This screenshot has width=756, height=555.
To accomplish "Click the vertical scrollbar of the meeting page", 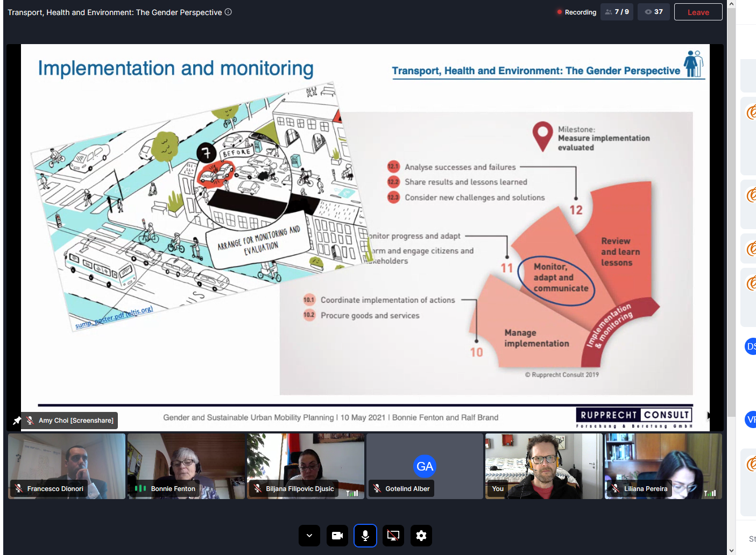I will click(x=731, y=212).
